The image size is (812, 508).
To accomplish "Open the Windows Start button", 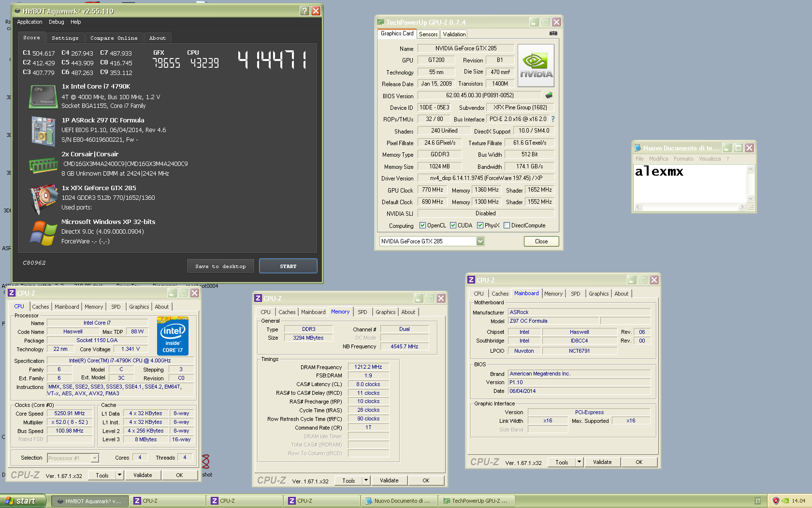I will [x=23, y=501].
